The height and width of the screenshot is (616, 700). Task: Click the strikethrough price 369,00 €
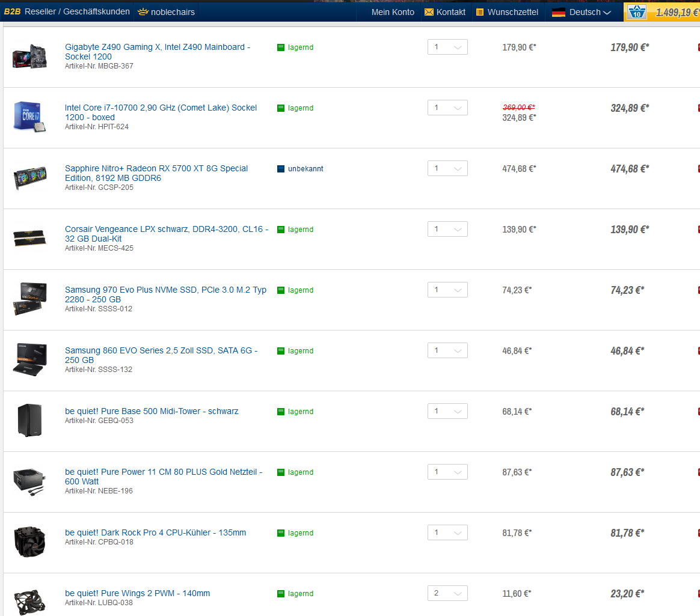(519, 107)
